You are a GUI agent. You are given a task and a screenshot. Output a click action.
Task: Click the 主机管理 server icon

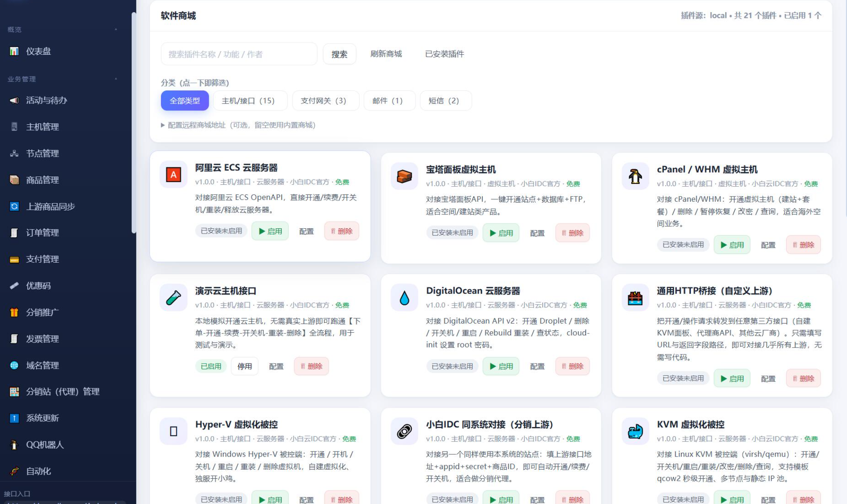click(14, 127)
